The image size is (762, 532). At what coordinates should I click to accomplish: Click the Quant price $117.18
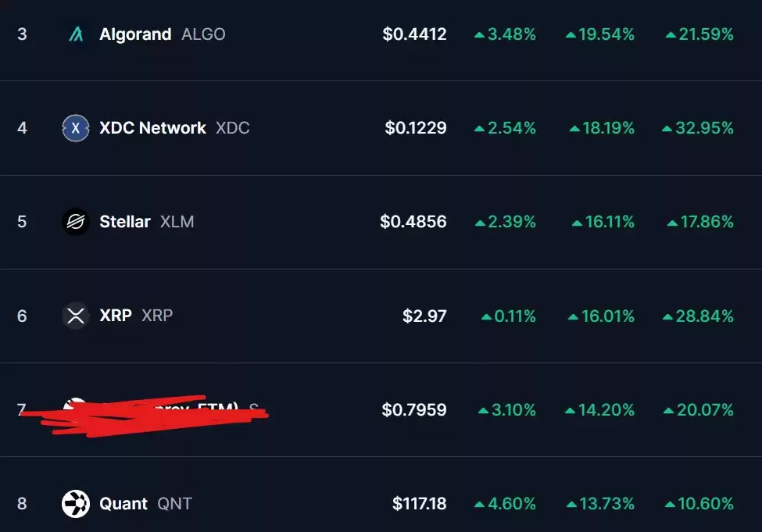point(420,504)
